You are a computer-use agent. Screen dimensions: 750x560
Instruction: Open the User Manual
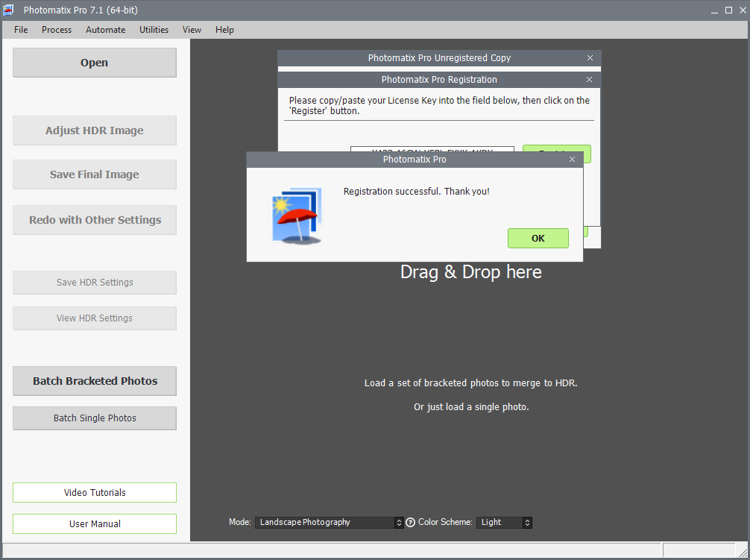point(94,524)
